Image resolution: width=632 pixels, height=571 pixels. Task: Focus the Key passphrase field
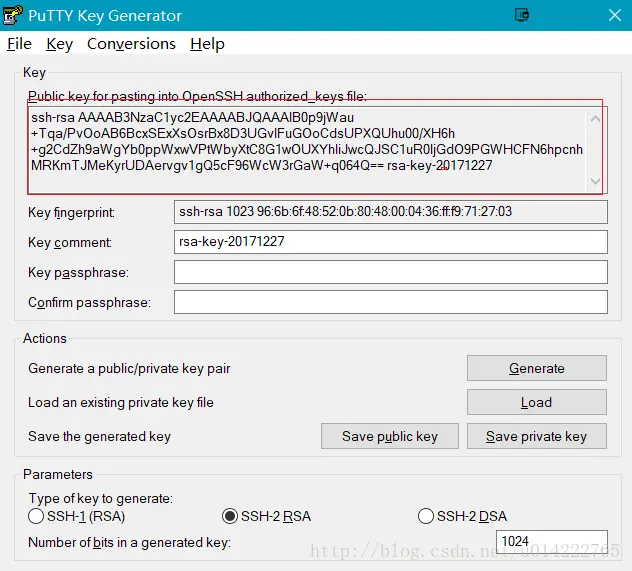(x=391, y=272)
